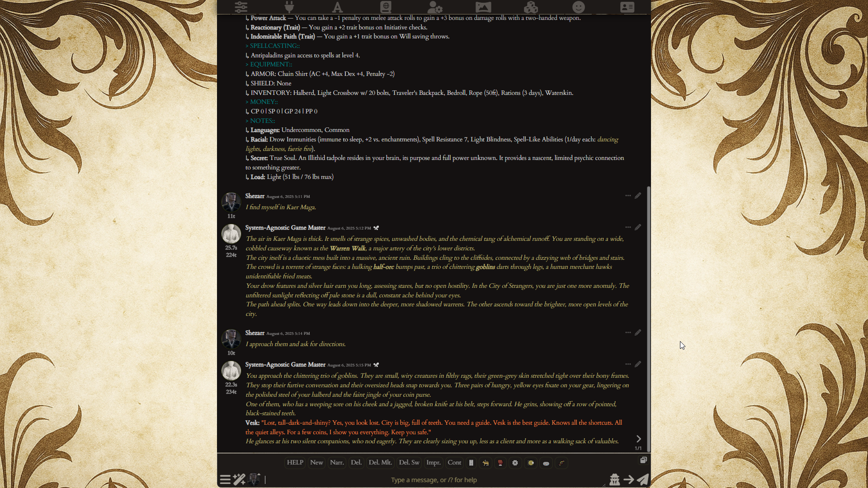Click the HELP quick reply button
This screenshot has height=488, width=868.
(x=295, y=463)
